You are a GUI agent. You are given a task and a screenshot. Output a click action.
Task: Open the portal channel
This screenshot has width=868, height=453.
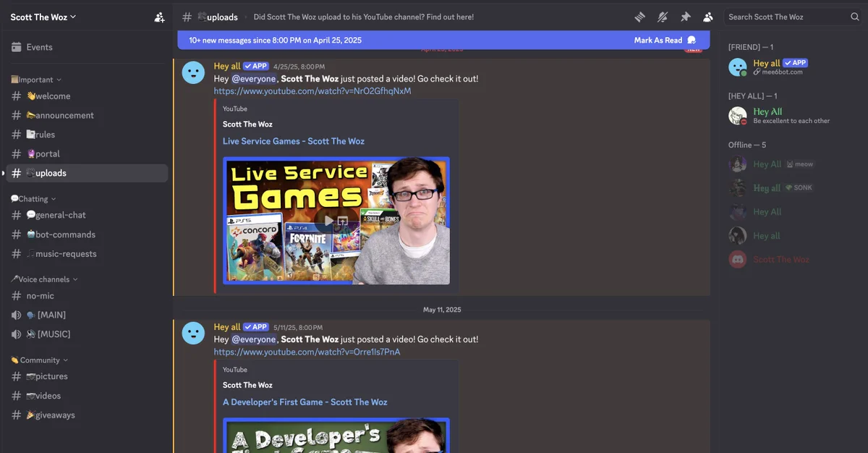(x=87, y=154)
